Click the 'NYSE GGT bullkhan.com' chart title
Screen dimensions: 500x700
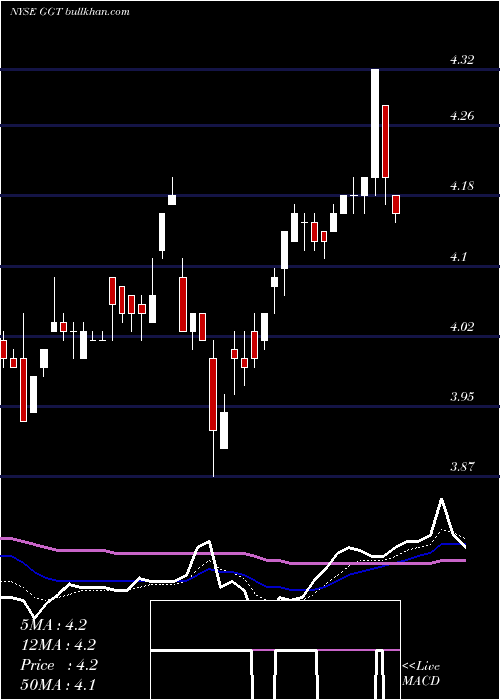pyautogui.click(x=70, y=12)
